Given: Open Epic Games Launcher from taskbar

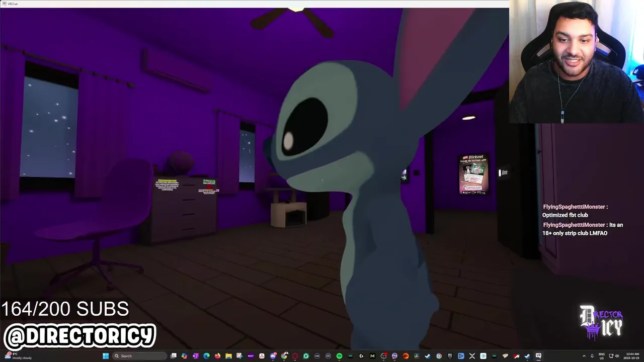Looking at the screenshot, I should pyautogui.click(x=450, y=356).
